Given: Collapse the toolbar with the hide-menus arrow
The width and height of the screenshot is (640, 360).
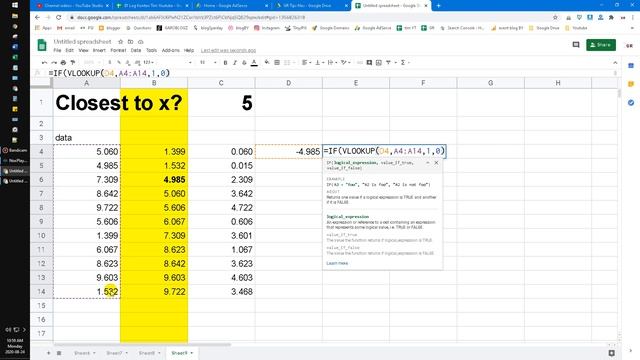Looking at the screenshot, I should click(615, 63).
